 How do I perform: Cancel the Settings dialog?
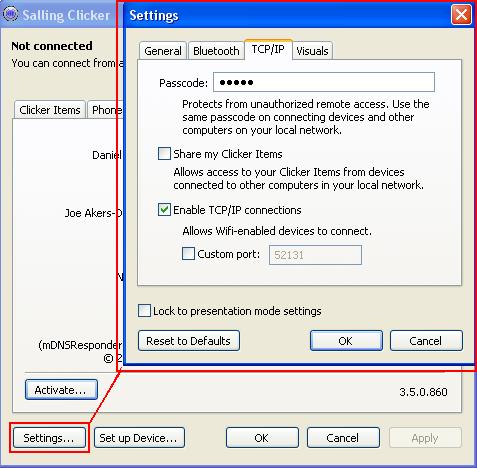[426, 341]
